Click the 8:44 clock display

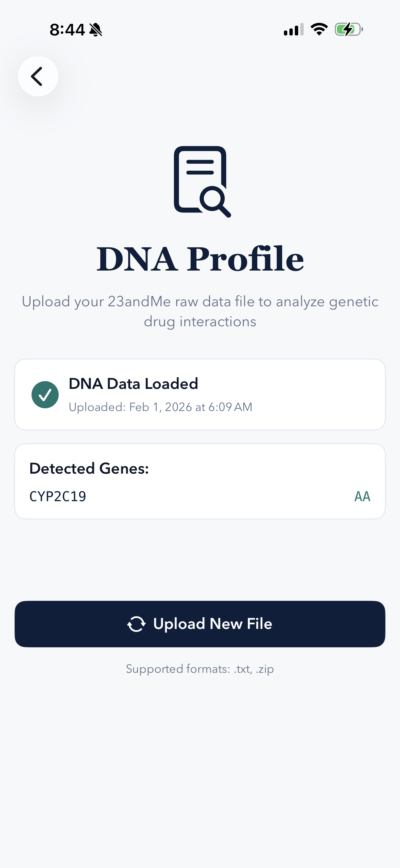click(67, 30)
